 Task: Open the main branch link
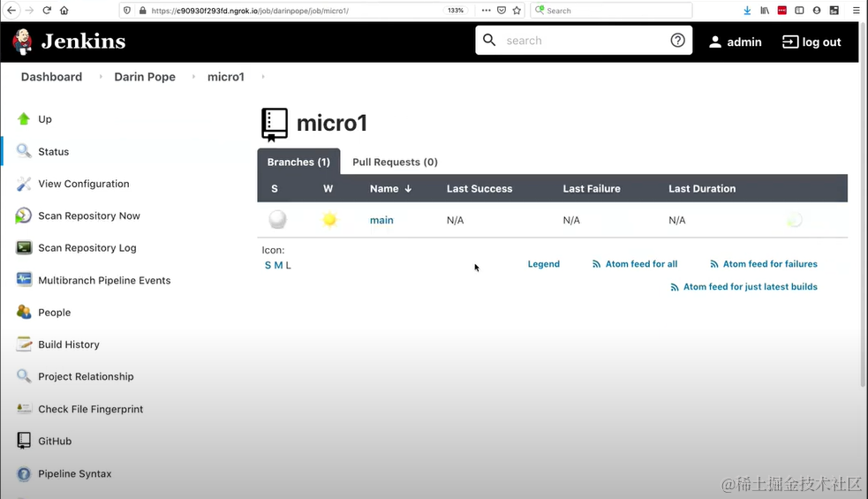pyautogui.click(x=381, y=220)
